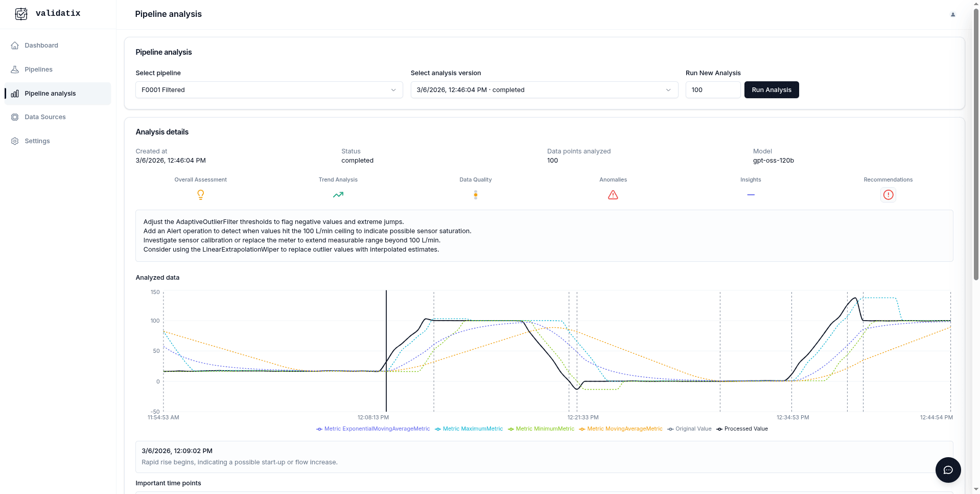Toggle Metric ExponentialMovingAverageMetric legend series

[x=373, y=429]
